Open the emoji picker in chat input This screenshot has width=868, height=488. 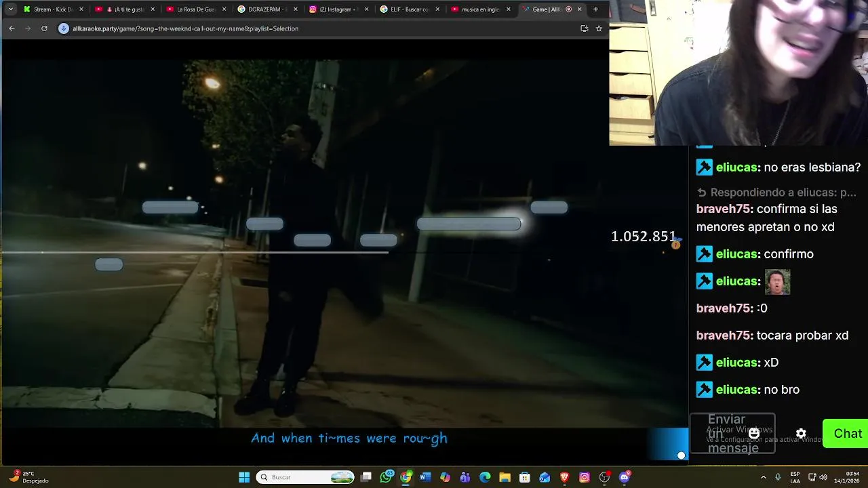754,434
